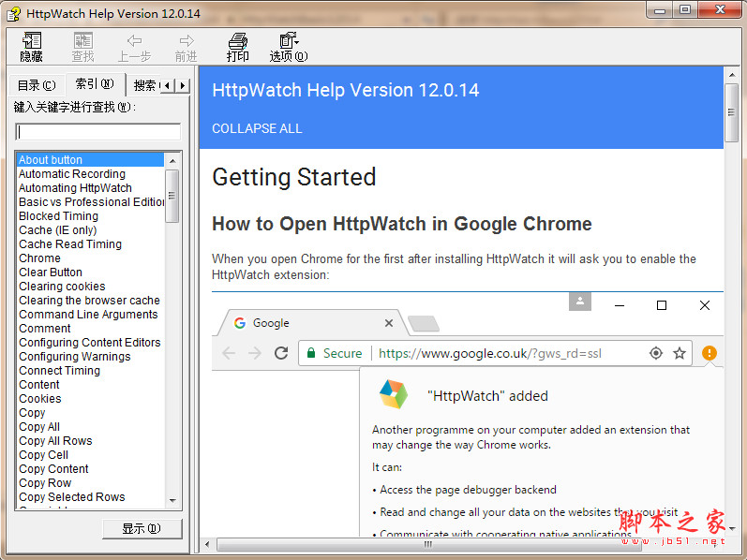Switch to the Search (搜索) tab
The image size is (747, 560).
145,85
